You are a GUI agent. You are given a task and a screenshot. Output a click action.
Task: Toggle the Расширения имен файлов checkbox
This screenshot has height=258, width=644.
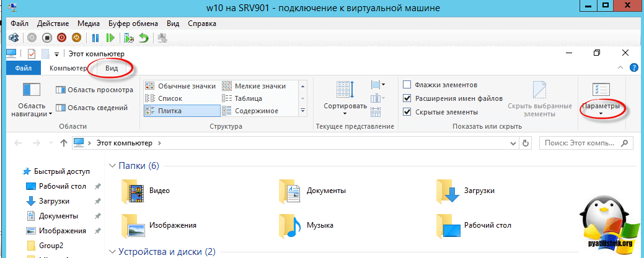[407, 98]
